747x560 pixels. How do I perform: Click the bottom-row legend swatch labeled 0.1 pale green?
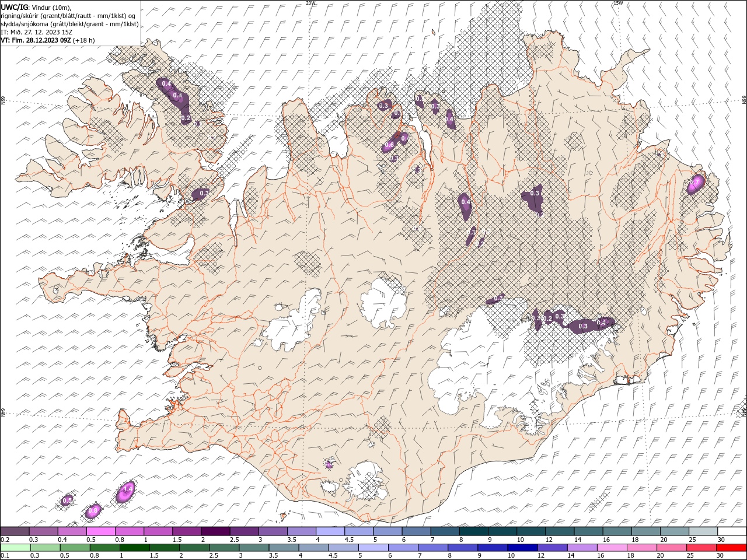pos(15,548)
